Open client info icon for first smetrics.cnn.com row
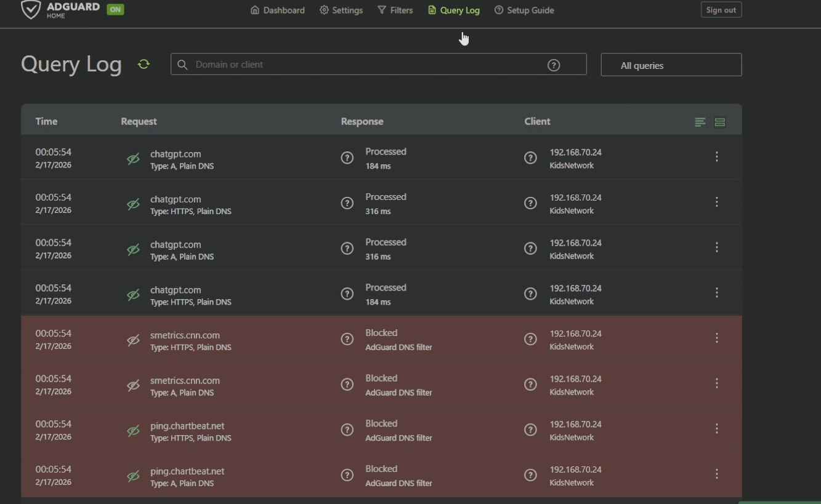 tap(530, 339)
